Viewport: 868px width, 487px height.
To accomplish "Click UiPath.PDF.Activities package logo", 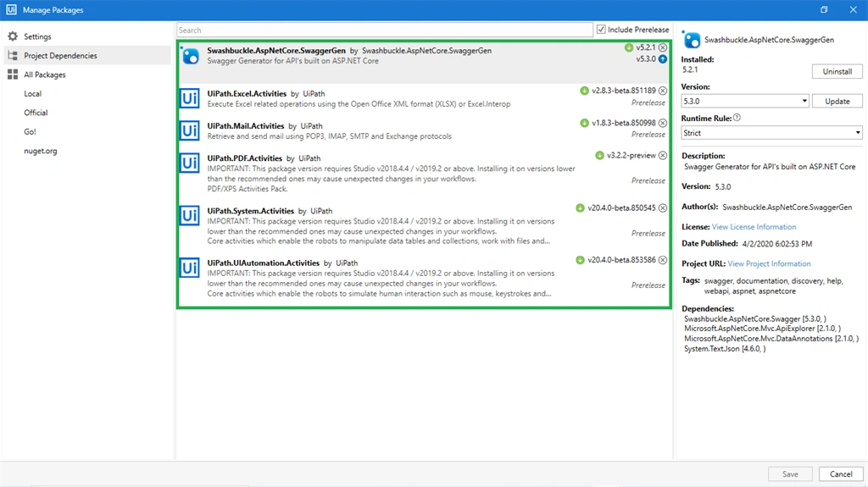I will [189, 163].
